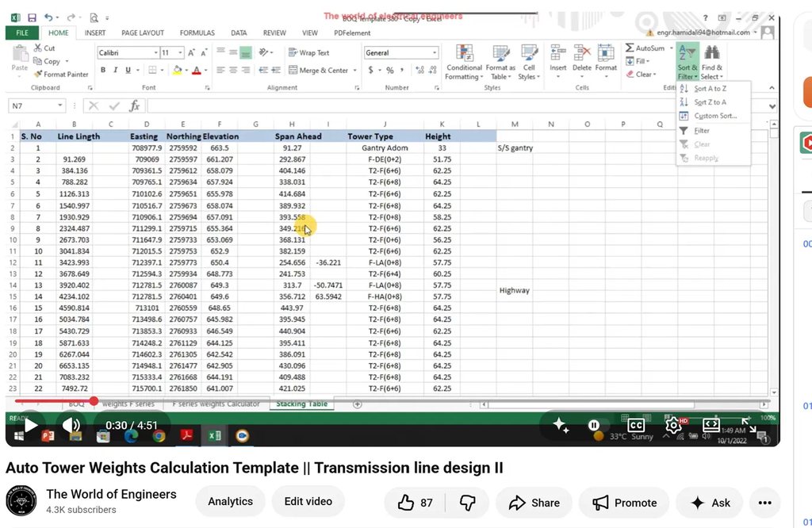Click Merge & Center button
Screen dimensions: 812x528
pyautogui.click(x=319, y=70)
